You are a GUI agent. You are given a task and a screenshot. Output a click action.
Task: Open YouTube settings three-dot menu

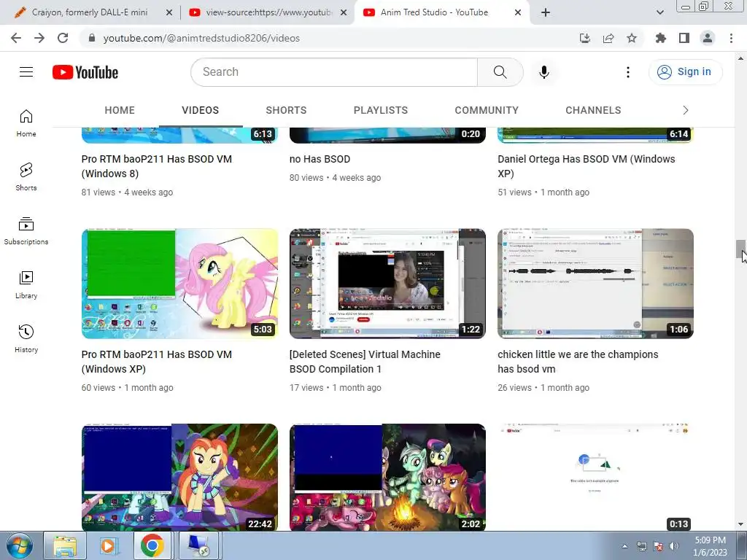click(x=628, y=72)
